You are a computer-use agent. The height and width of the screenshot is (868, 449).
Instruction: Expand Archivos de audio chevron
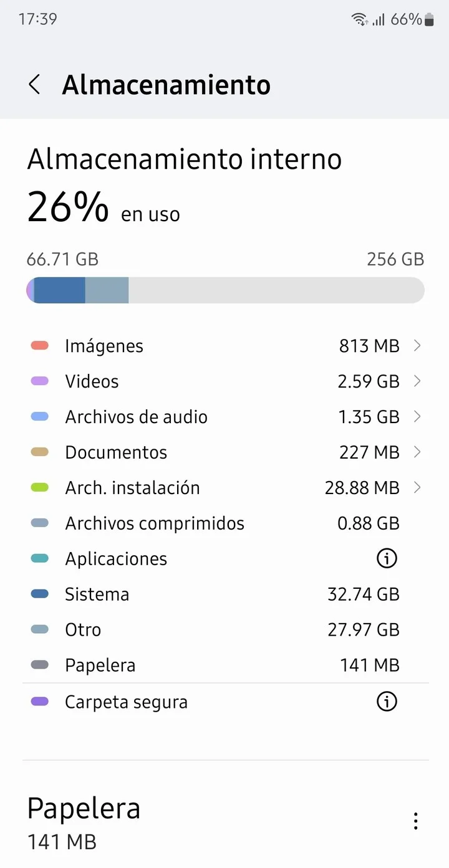(417, 417)
